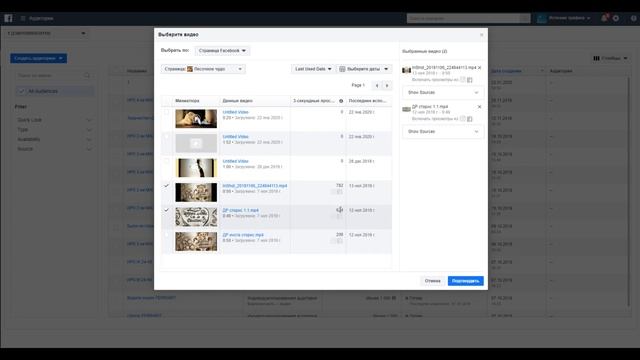Image resolution: width=640 pixels, height=360 pixels.
Task: Open the ad account dropdown at top left
Action: click(47, 33)
